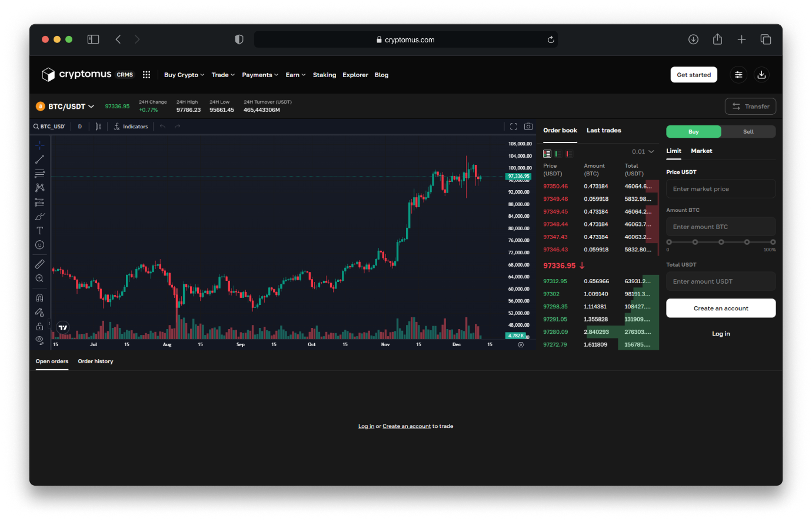Enable Magnet mode for drawings
Image resolution: width=812 pixels, height=521 pixels.
(39, 297)
